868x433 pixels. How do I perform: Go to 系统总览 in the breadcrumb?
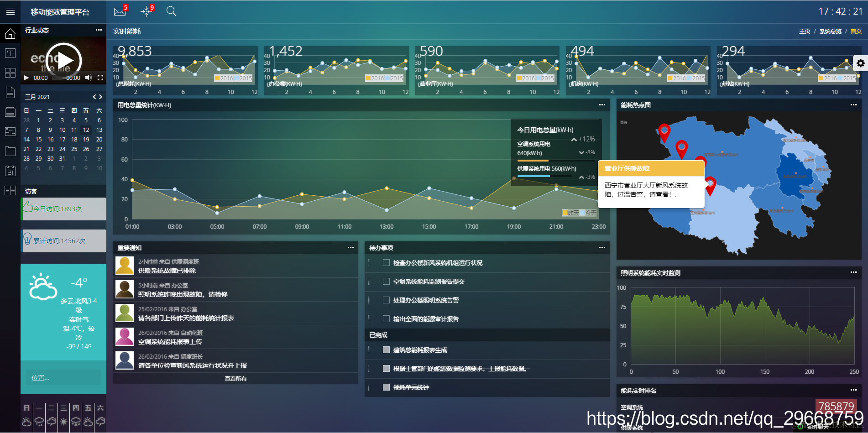coord(831,31)
